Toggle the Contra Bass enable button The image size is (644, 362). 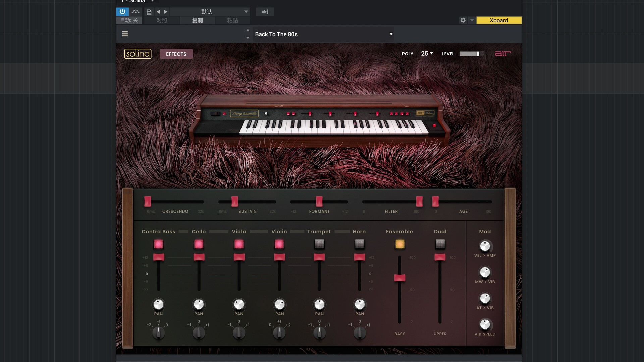click(158, 244)
